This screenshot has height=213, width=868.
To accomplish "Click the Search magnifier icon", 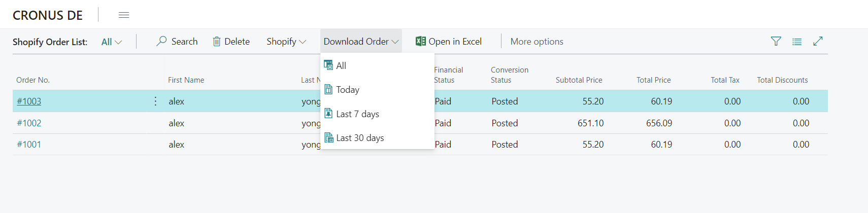I will pyautogui.click(x=161, y=41).
